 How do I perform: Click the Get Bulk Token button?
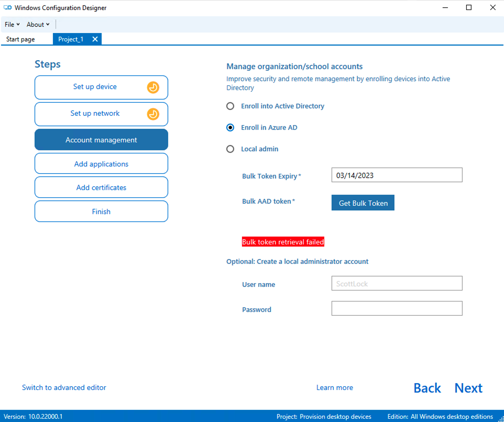363,203
